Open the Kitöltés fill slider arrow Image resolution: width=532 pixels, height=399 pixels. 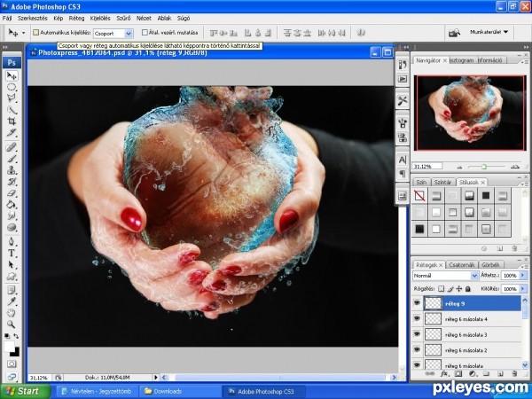pos(522,289)
